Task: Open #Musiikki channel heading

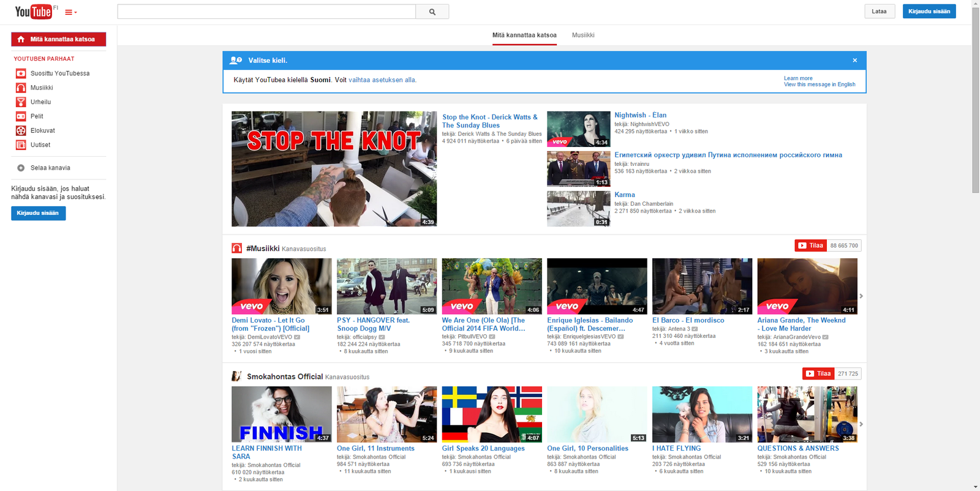Action: point(263,249)
